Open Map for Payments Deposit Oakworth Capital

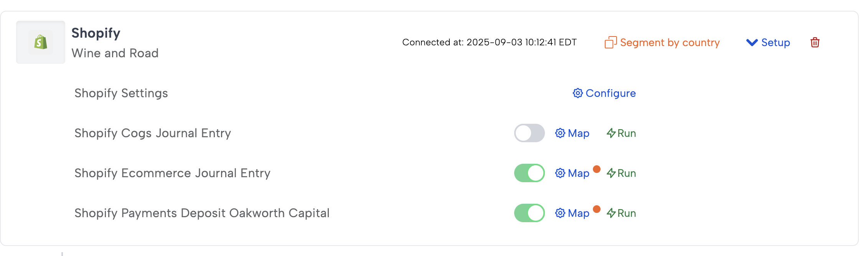578,213
